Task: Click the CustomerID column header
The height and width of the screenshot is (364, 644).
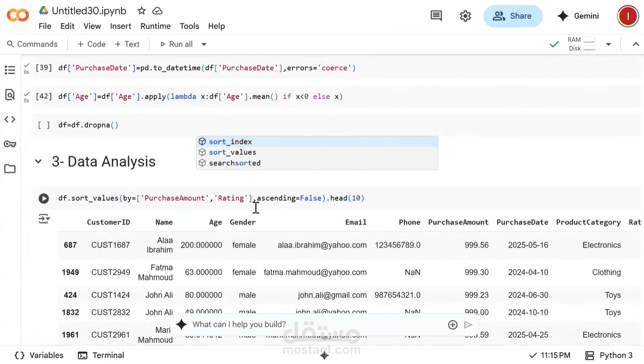Action: pyautogui.click(x=108, y=222)
